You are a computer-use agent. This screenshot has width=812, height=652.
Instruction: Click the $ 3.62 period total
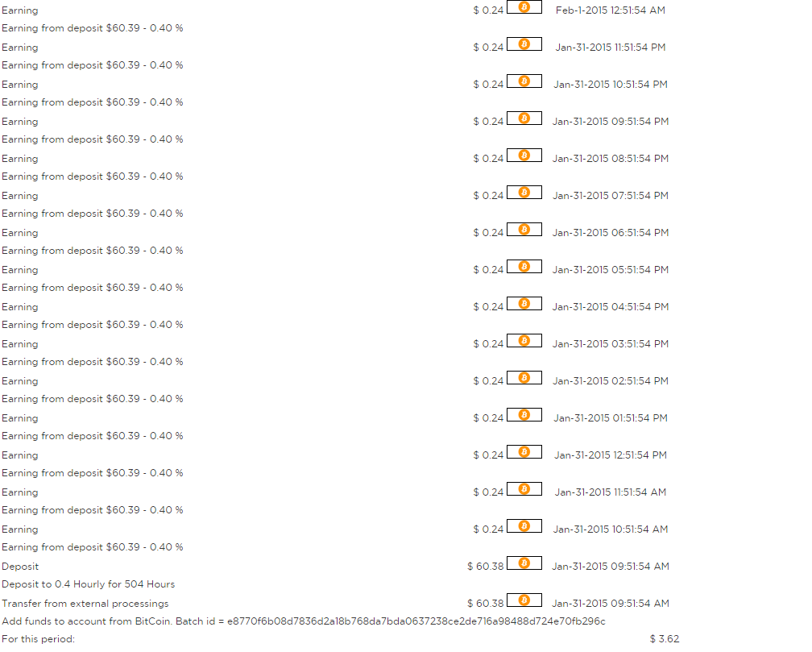pos(665,639)
